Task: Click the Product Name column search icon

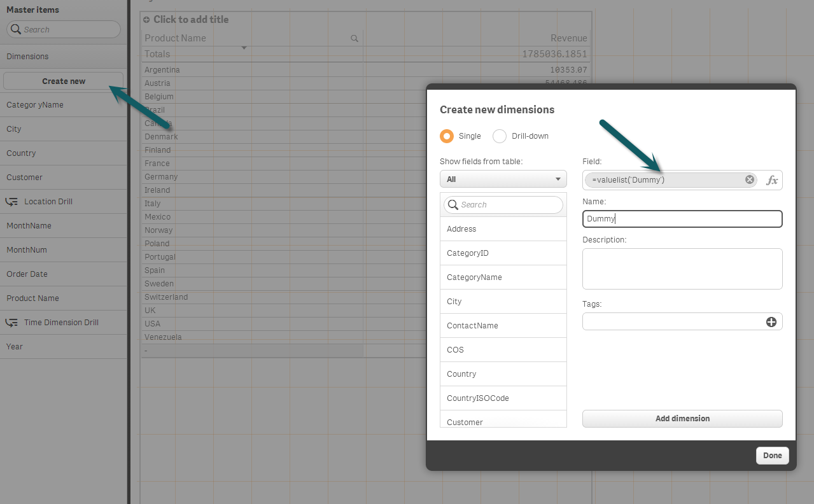Action: coord(354,38)
